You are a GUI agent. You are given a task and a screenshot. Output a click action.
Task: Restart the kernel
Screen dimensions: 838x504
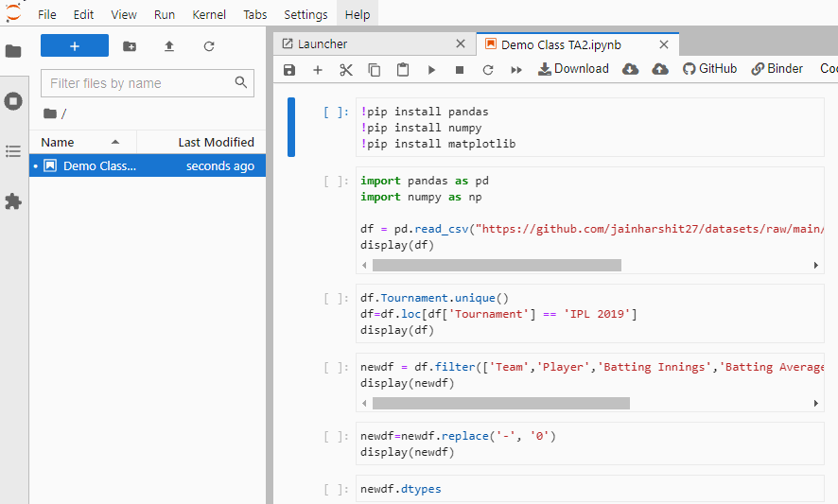(487, 70)
